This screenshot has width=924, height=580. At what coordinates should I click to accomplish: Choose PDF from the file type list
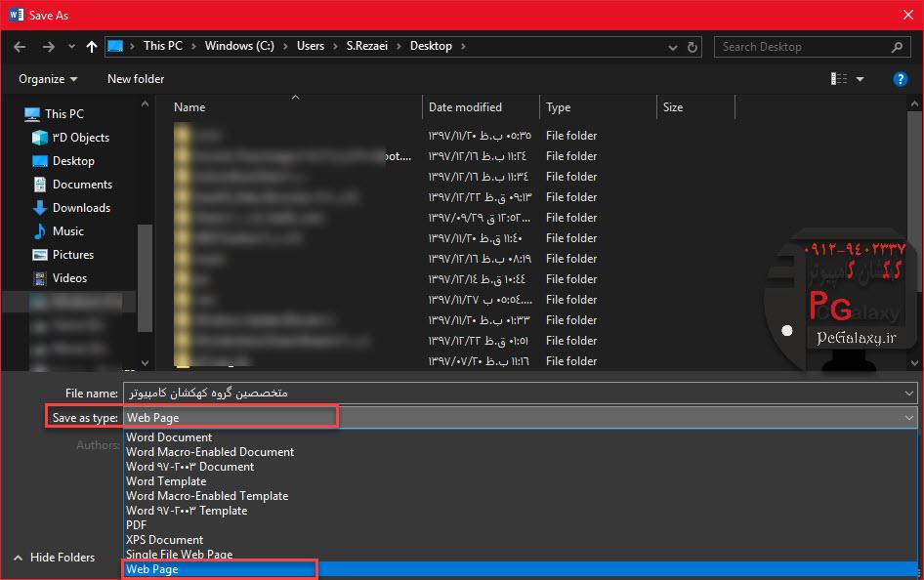pos(137,525)
